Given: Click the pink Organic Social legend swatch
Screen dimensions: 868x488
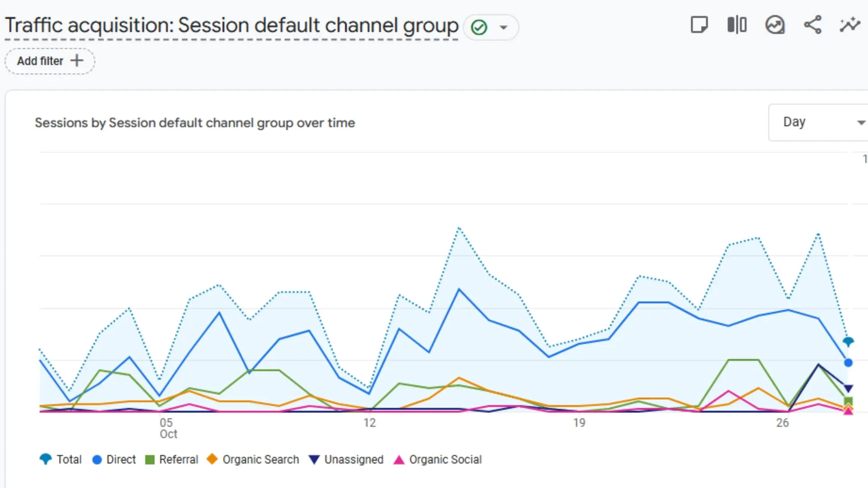Looking at the screenshot, I should pyautogui.click(x=399, y=460).
